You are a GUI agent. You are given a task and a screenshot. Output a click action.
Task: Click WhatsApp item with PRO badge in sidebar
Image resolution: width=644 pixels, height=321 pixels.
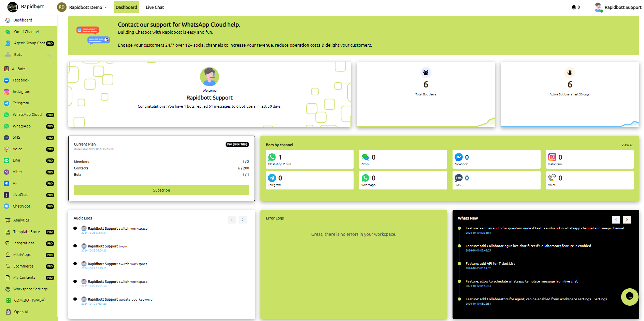(x=29, y=126)
